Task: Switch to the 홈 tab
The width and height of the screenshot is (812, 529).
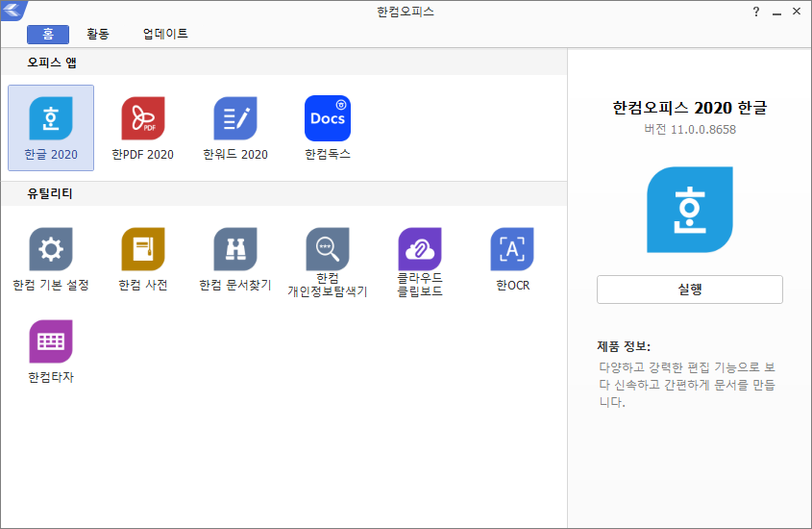Action: [48, 35]
